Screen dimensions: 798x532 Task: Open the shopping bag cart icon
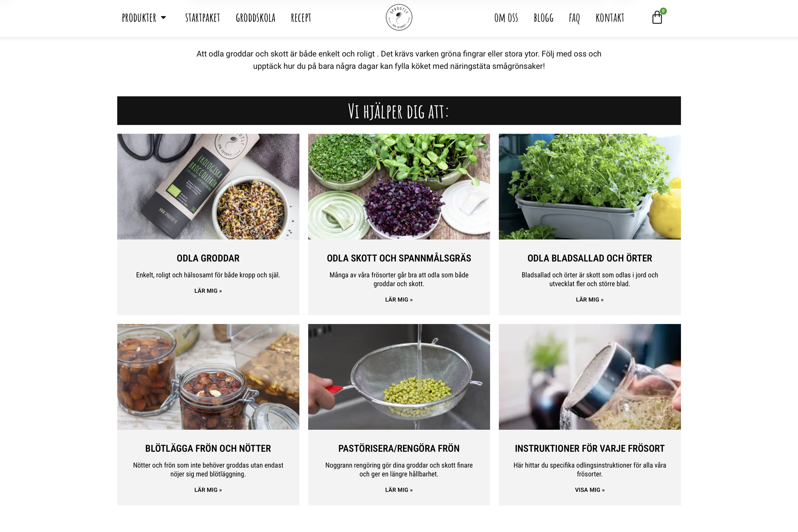[x=657, y=18]
